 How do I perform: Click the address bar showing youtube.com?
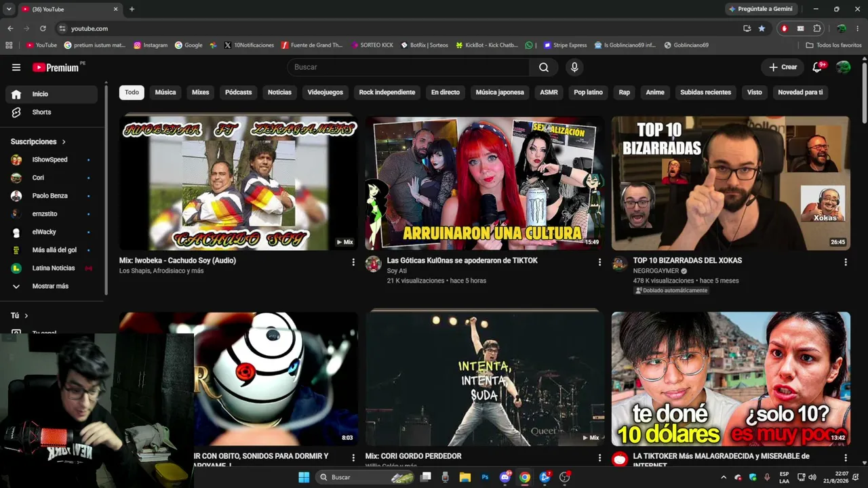tap(397, 28)
